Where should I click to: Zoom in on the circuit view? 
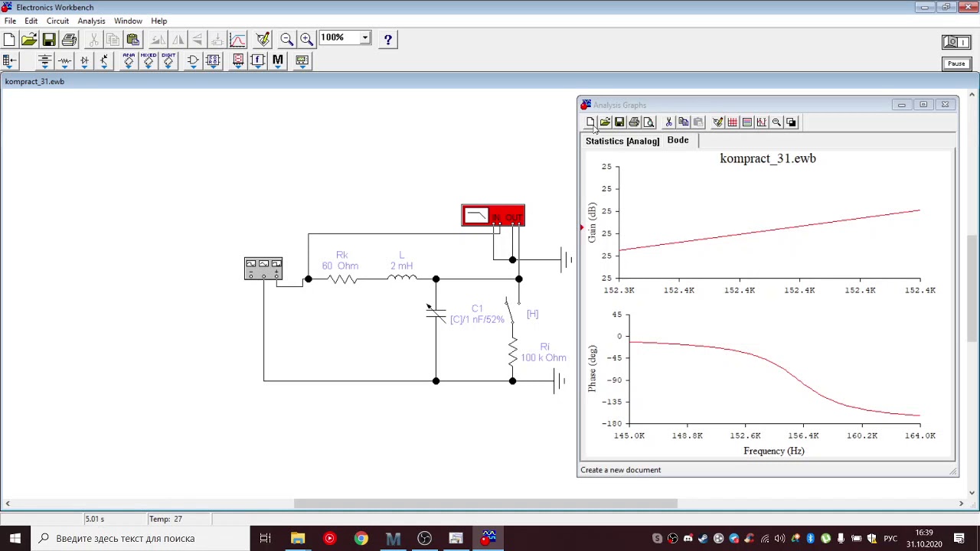point(306,39)
